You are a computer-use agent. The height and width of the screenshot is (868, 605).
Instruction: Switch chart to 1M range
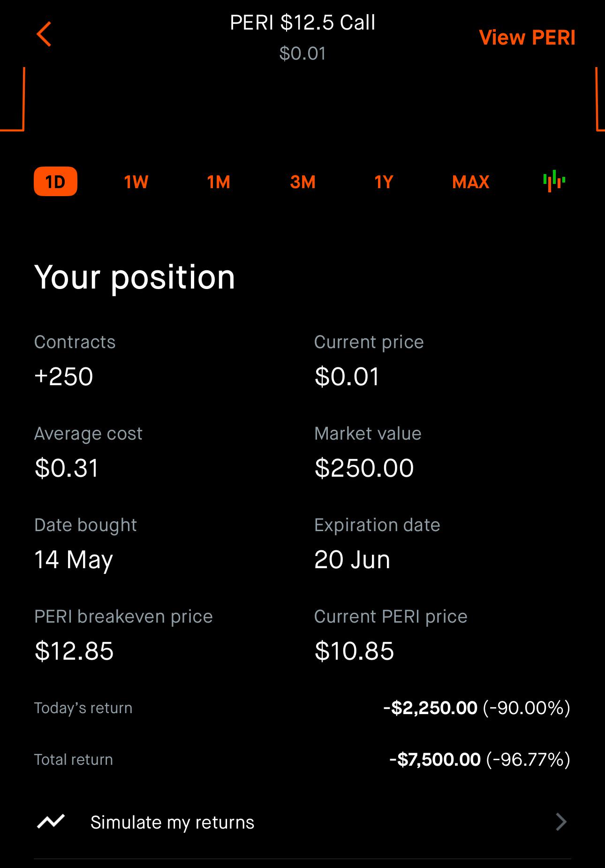[219, 182]
